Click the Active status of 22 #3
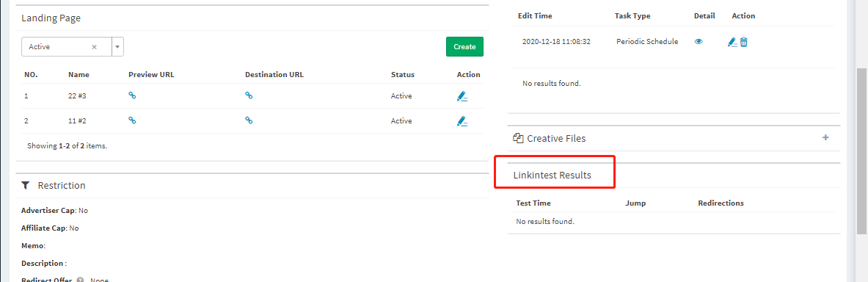This screenshot has height=282, width=868. pyautogui.click(x=401, y=96)
